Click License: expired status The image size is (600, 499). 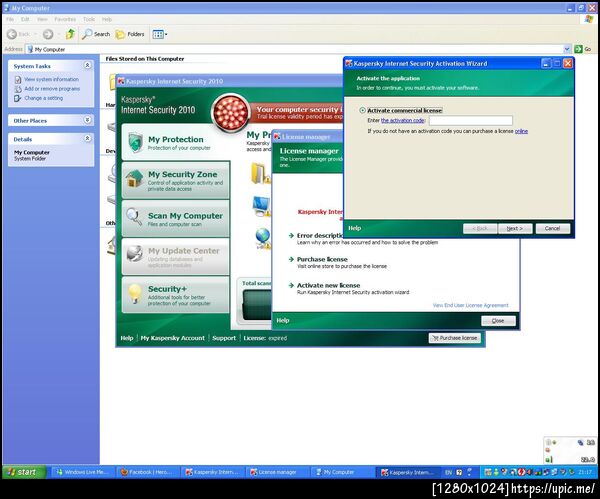tap(265, 338)
